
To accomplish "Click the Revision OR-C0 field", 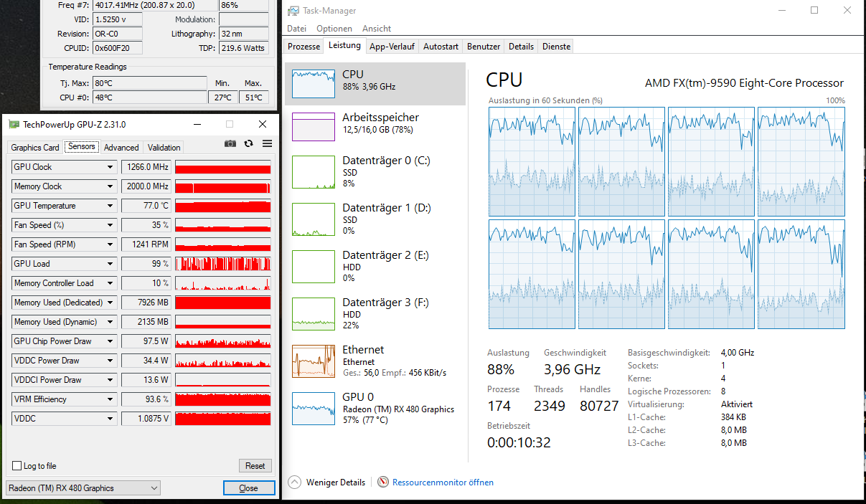I will coord(118,34).
